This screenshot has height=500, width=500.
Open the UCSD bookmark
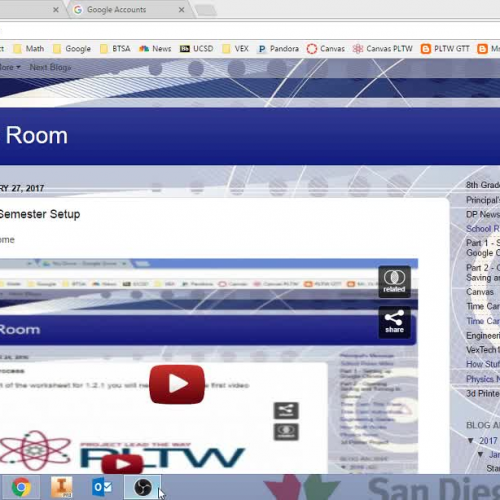pyautogui.click(x=196, y=49)
